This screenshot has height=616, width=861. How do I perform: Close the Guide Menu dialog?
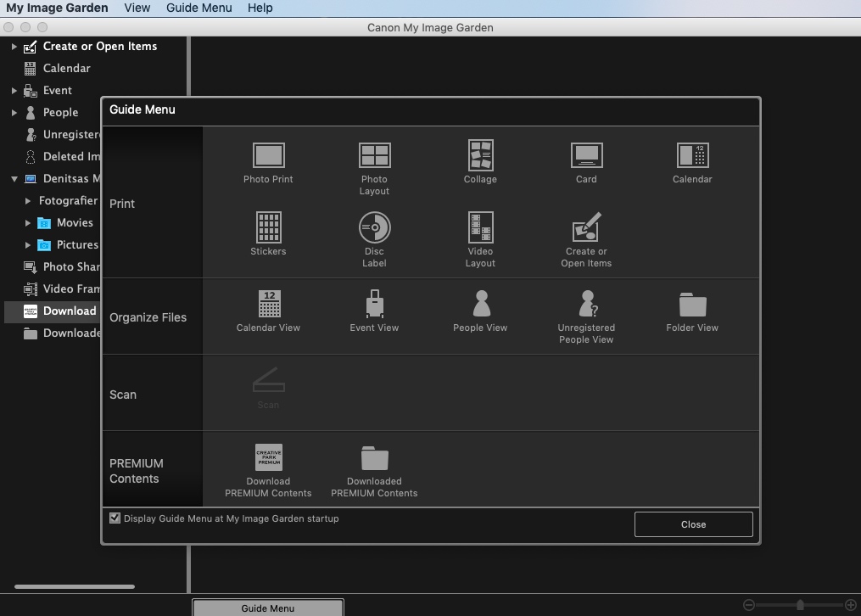(x=693, y=524)
